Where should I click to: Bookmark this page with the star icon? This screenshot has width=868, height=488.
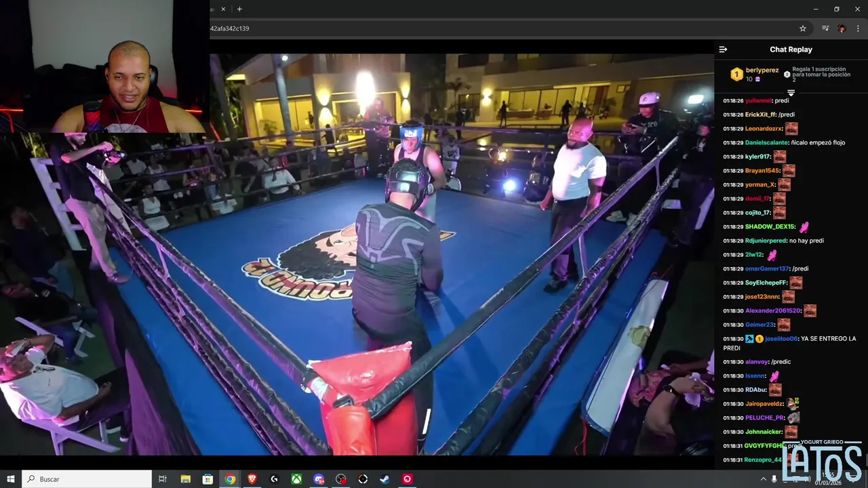click(x=803, y=28)
